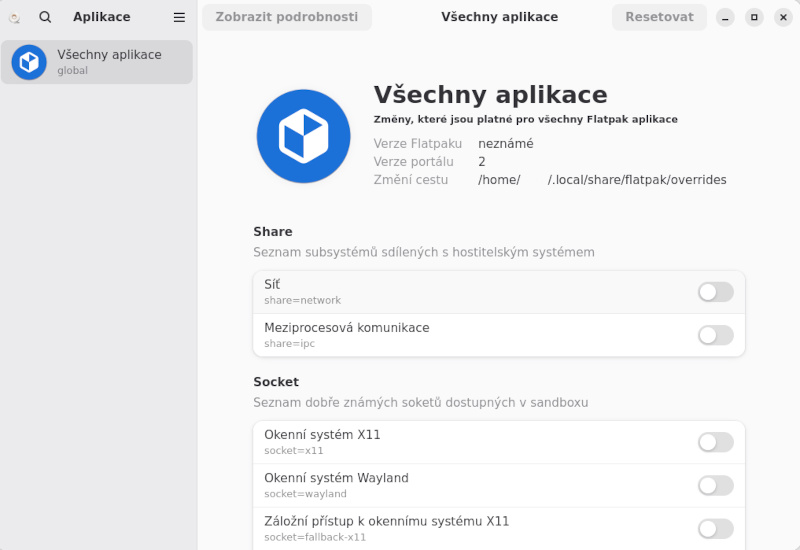800x550 pixels.
Task: Enable Okenní systém Wayland socket
Action: pyautogui.click(x=715, y=485)
